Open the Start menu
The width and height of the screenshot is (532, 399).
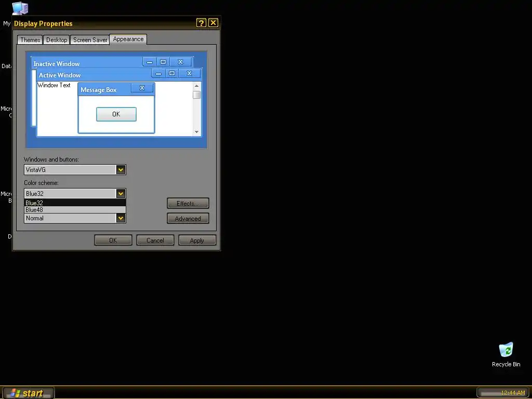click(29, 393)
